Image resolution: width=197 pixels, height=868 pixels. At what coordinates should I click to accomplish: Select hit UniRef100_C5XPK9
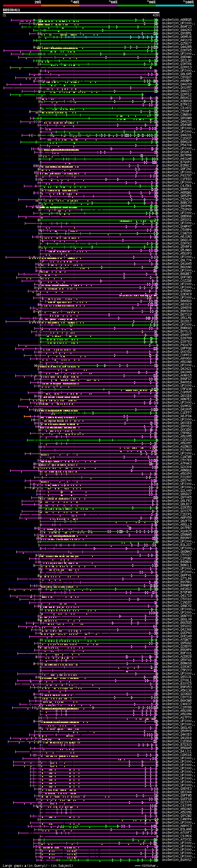177,210
